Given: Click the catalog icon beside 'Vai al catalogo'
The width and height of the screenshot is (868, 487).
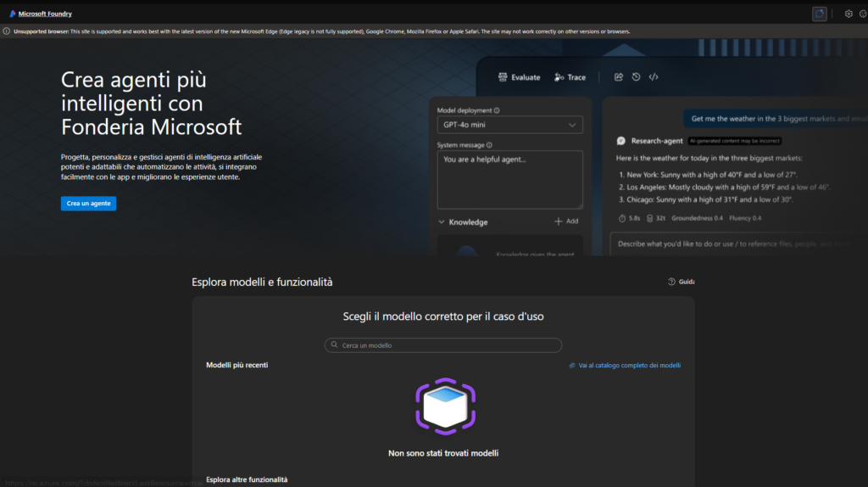Looking at the screenshot, I should click(x=572, y=365).
